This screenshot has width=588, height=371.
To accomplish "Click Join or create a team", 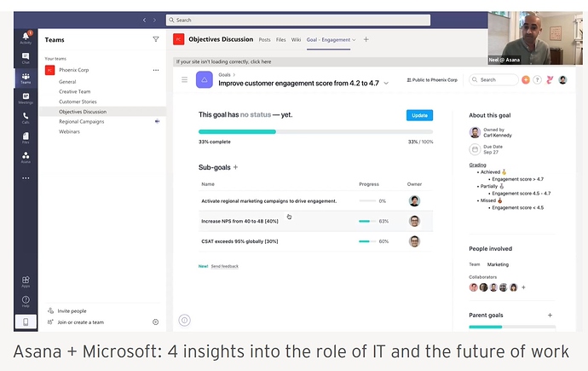I will coord(81,322).
